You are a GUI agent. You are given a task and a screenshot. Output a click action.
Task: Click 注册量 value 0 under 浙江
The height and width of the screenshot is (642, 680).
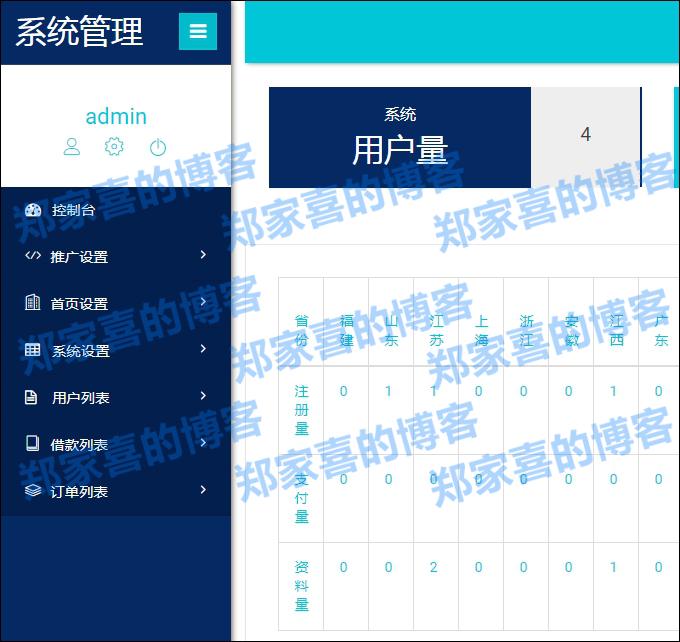(523, 391)
